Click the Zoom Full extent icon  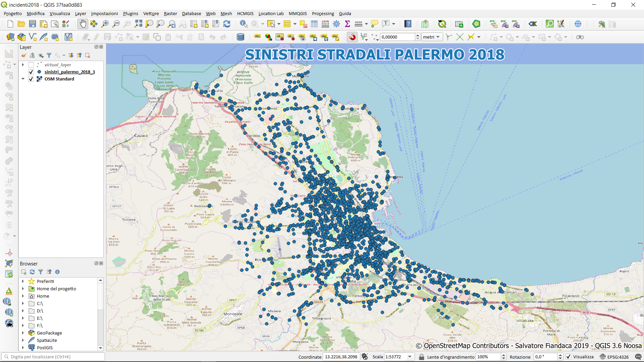coord(138,24)
